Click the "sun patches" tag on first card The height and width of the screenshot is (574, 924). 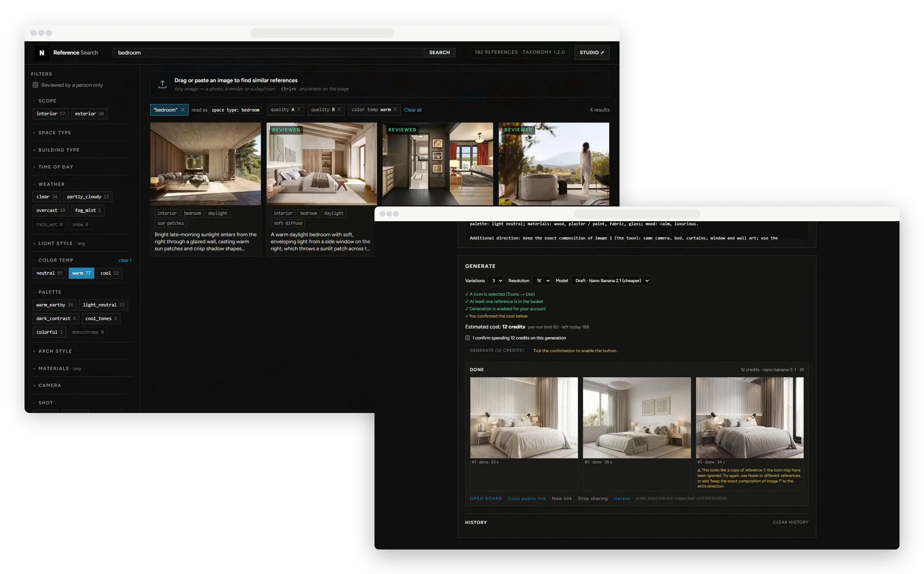170,223
